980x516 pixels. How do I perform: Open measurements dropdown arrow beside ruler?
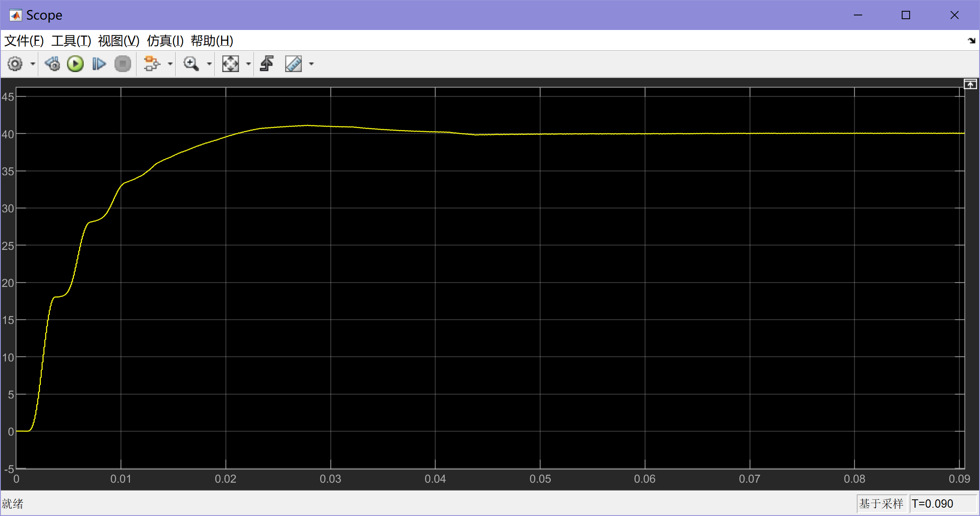(x=311, y=64)
